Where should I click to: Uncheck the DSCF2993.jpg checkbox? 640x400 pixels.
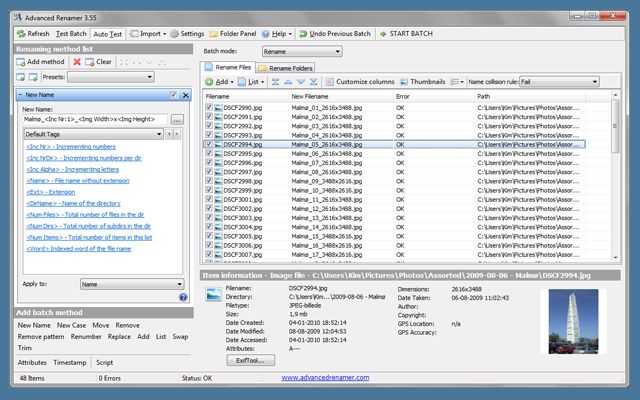[x=209, y=135]
